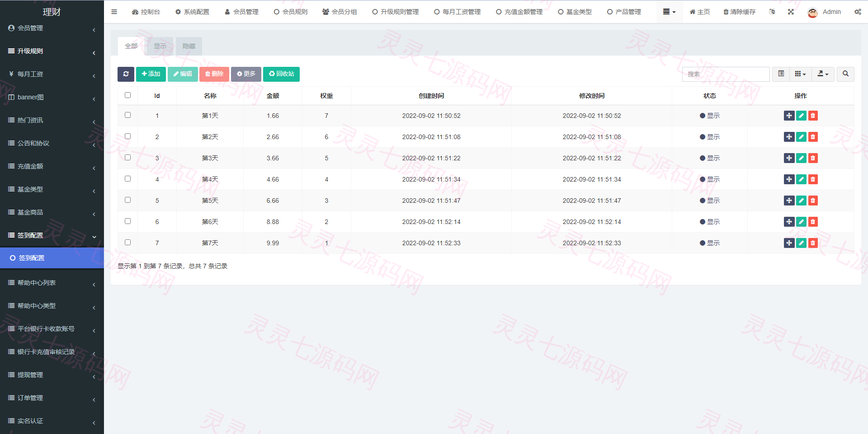Image resolution: width=868 pixels, height=434 pixels.
Task: Open the export data dropdown
Action: pyautogui.click(x=823, y=74)
